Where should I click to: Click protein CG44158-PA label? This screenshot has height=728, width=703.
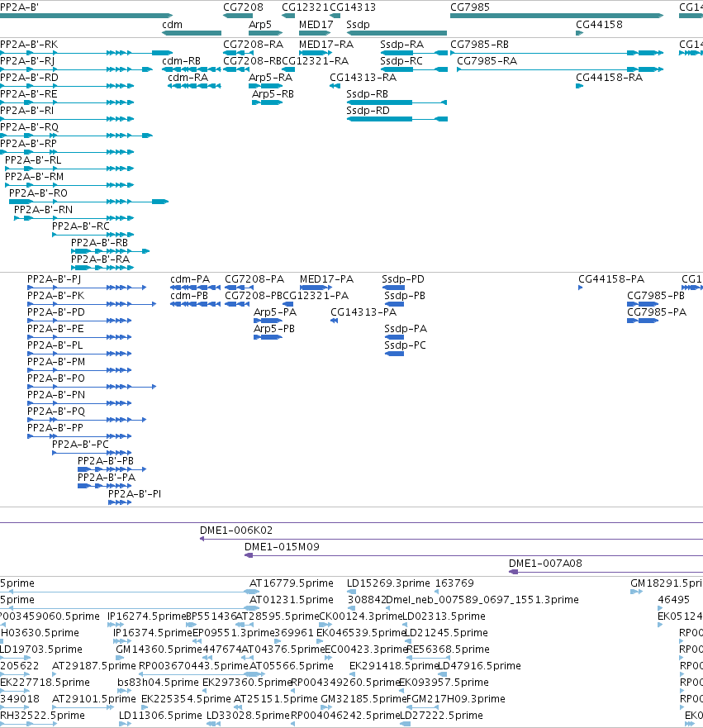[611, 279]
